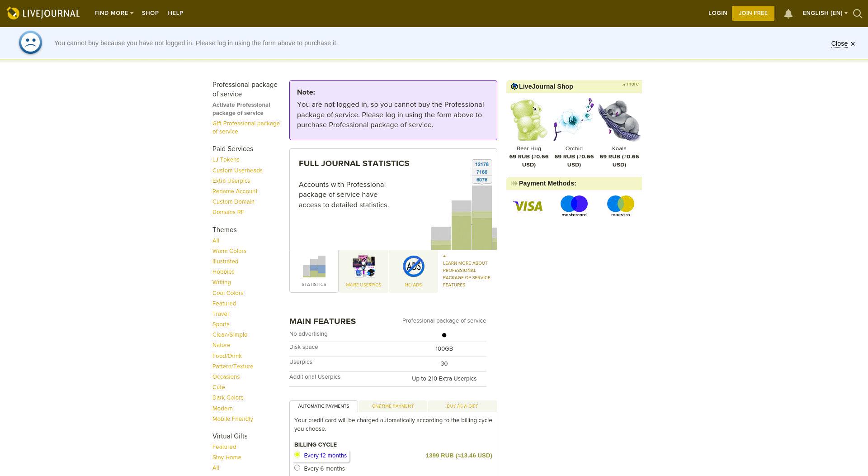Open the Shop menu item
Image resolution: width=868 pixels, height=476 pixels.
[150, 13]
